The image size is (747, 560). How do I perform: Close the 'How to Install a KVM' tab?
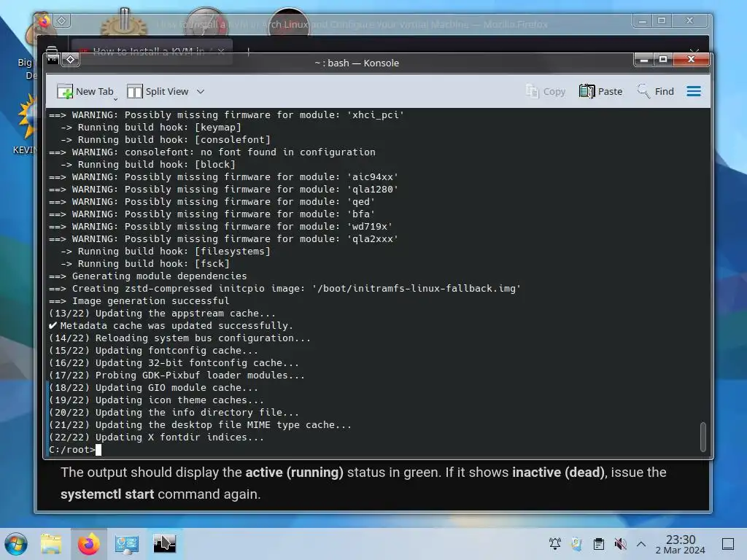click(221, 51)
